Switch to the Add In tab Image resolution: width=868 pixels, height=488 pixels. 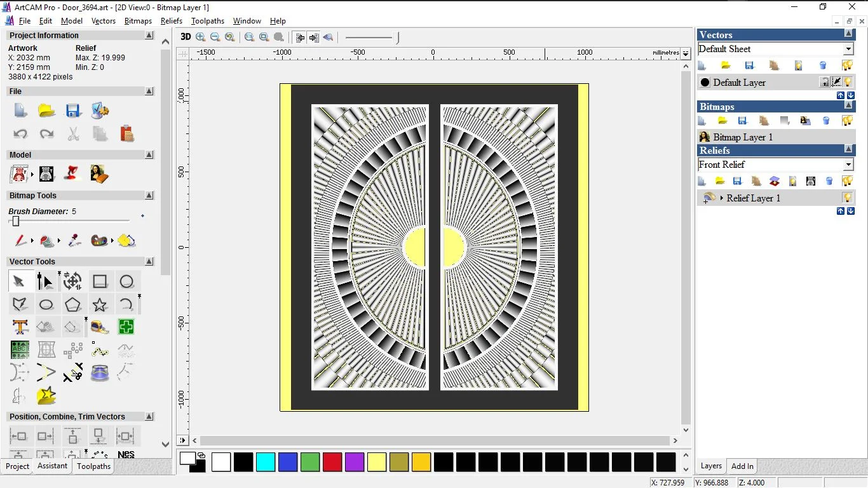click(x=742, y=466)
